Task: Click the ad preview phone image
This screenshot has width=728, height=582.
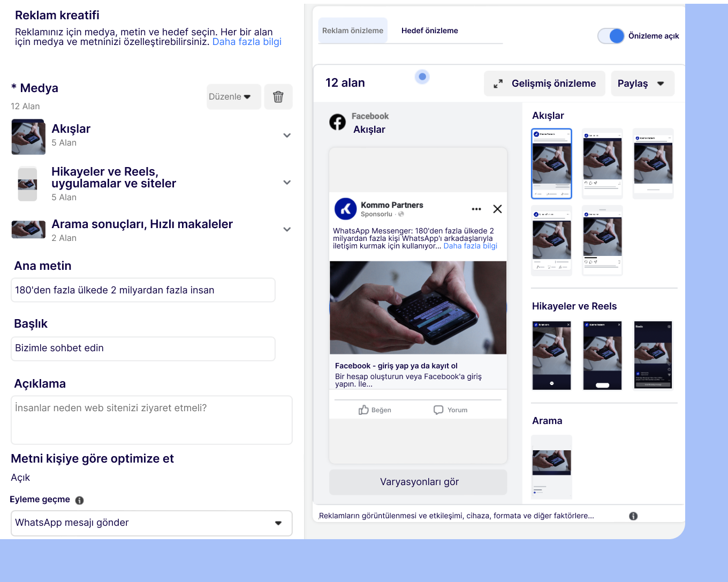Action: coord(418,307)
